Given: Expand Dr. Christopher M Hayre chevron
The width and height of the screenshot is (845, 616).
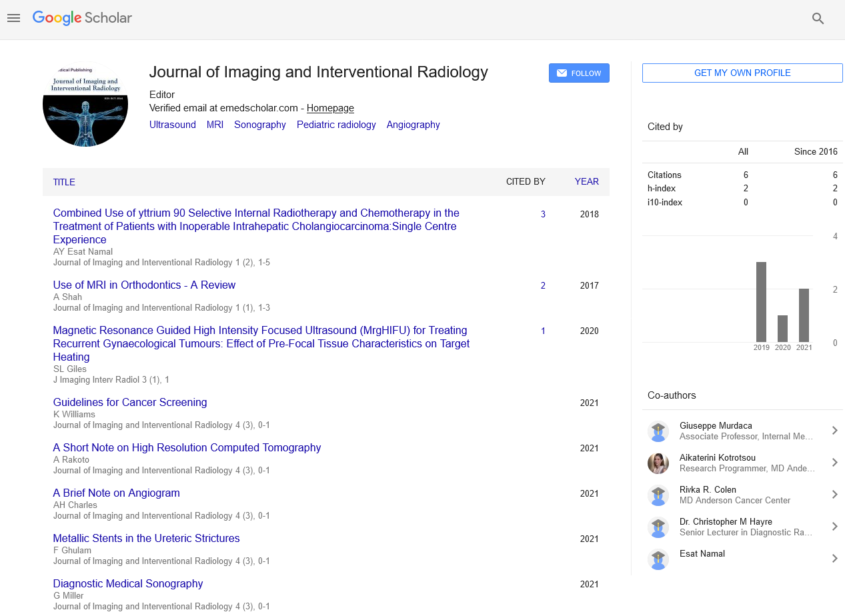Looking at the screenshot, I should [x=834, y=527].
